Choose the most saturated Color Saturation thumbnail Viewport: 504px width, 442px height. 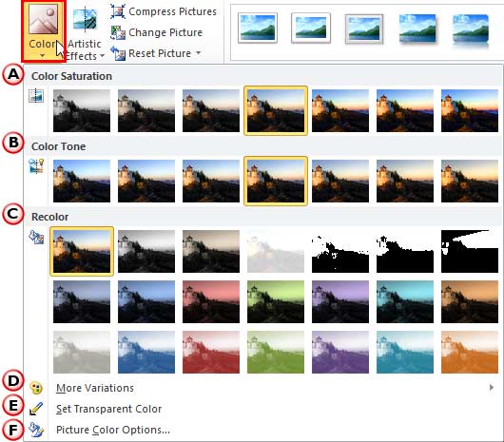pos(470,110)
